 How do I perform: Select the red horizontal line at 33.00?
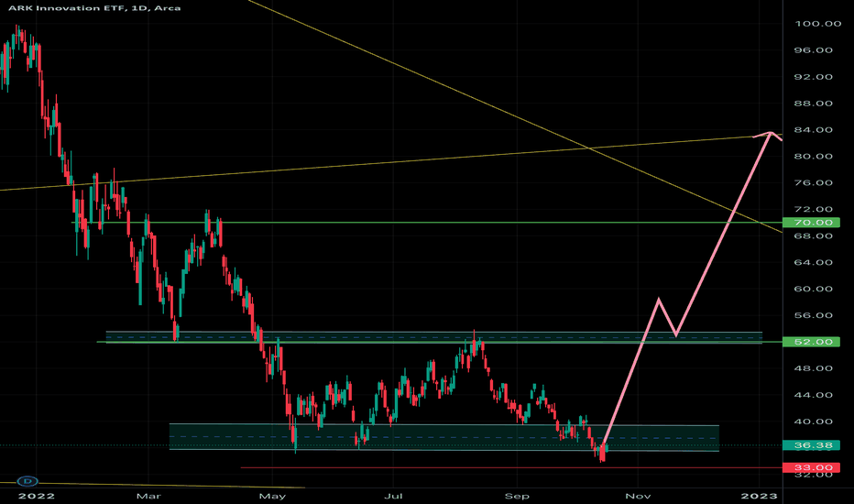511,467
